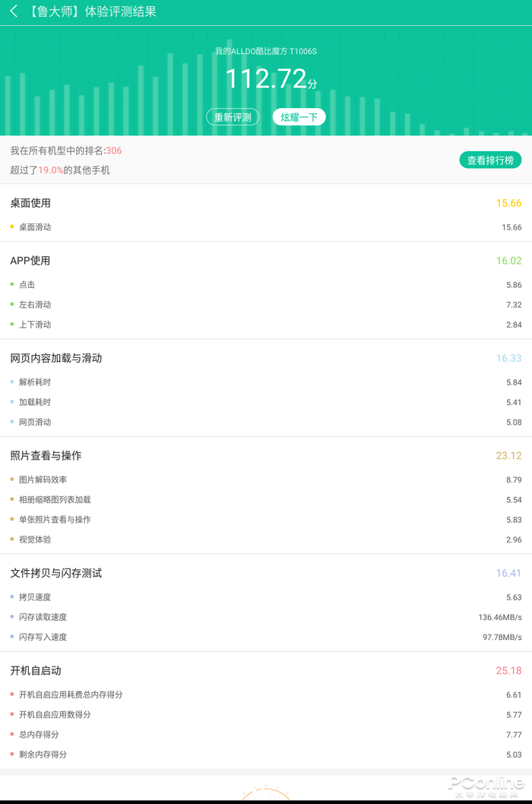Click the 桌面滑动 row
The width and height of the screenshot is (532, 804).
pyautogui.click(x=266, y=227)
